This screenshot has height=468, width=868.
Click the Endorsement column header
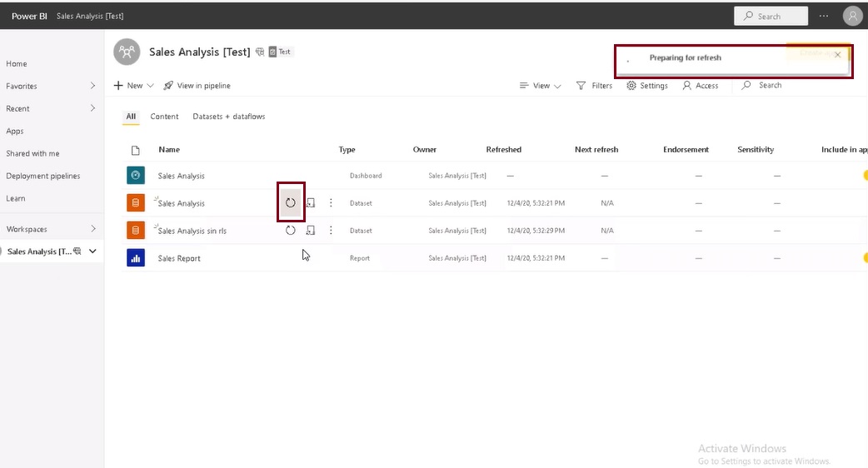[686, 149]
